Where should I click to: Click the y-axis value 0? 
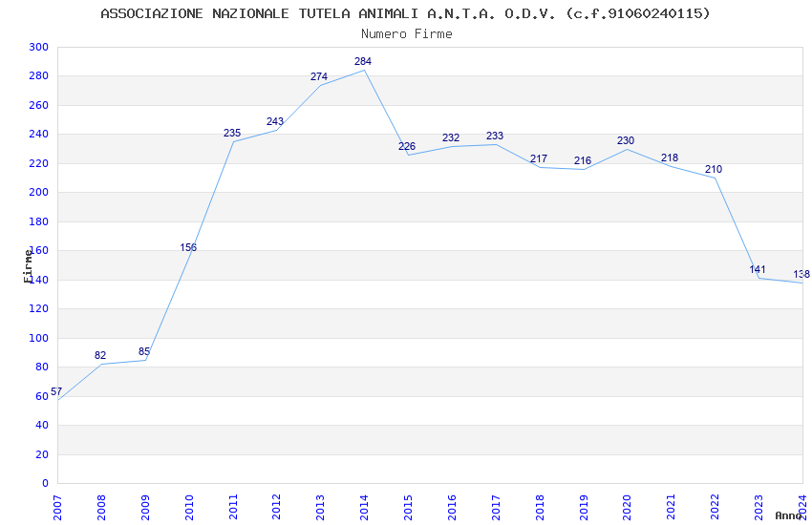pyautogui.click(x=46, y=484)
